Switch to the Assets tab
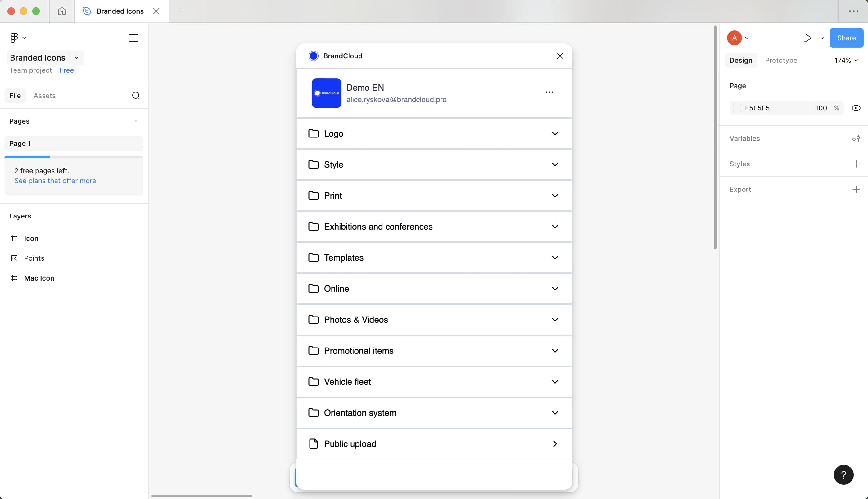Viewport: 868px width, 499px height. (45, 96)
